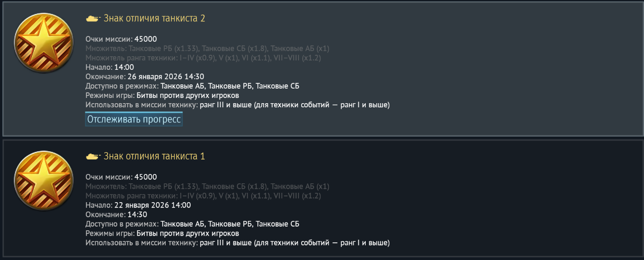Screen dimensions: 644x260
Task: Click the Окончание 14:30 line in танкиста 1 card
Action: [x=116, y=215]
